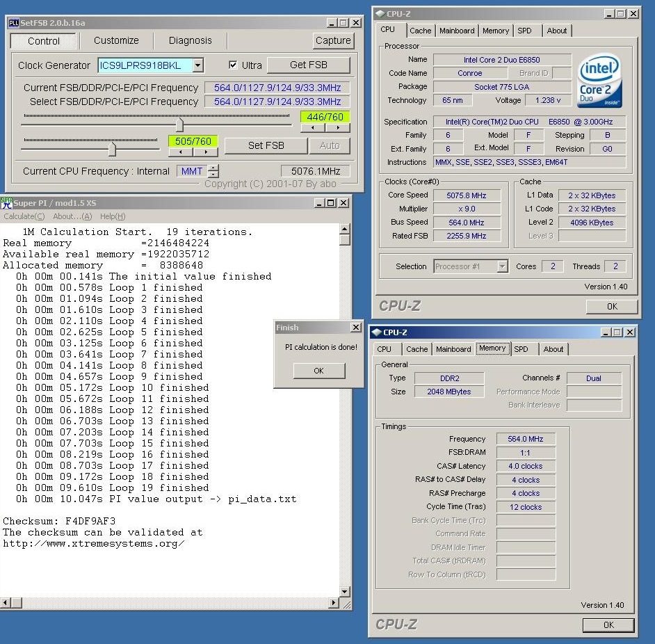Screen dimensions: 655x644
Task: Click the Intel Core 2 Duo E6850 name field
Action: click(x=502, y=60)
